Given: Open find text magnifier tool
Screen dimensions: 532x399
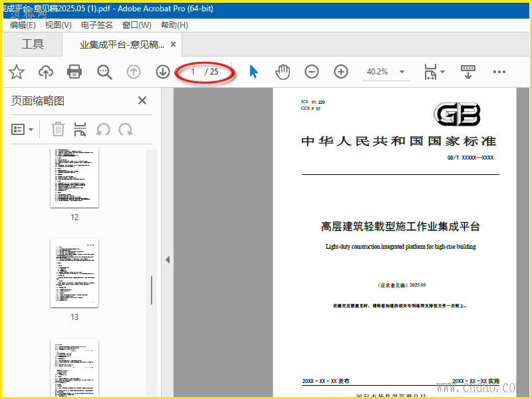Looking at the screenshot, I should pyautogui.click(x=104, y=72).
